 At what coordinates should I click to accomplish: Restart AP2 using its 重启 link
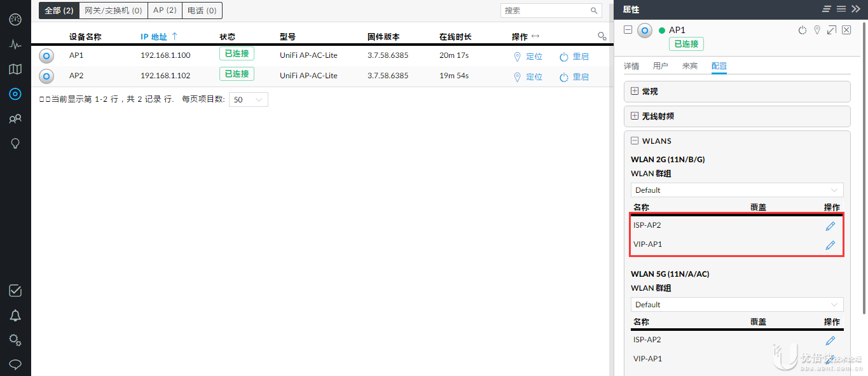pyautogui.click(x=579, y=76)
